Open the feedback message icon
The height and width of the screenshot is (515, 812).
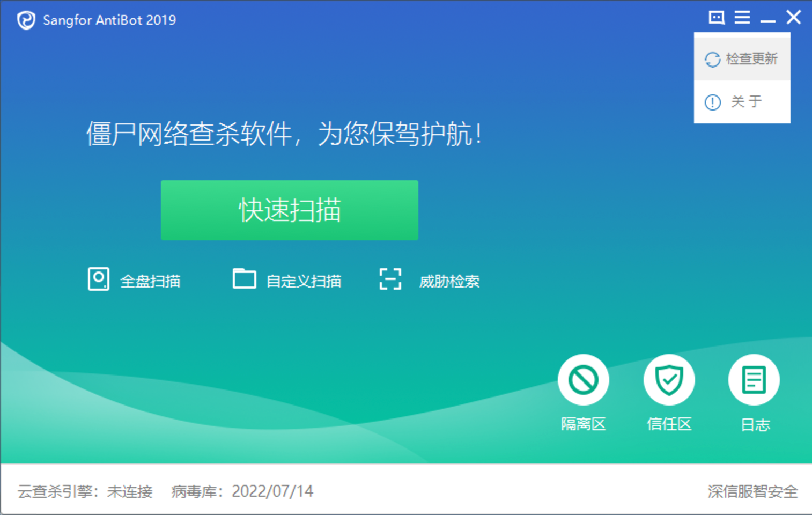pos(717,18)
